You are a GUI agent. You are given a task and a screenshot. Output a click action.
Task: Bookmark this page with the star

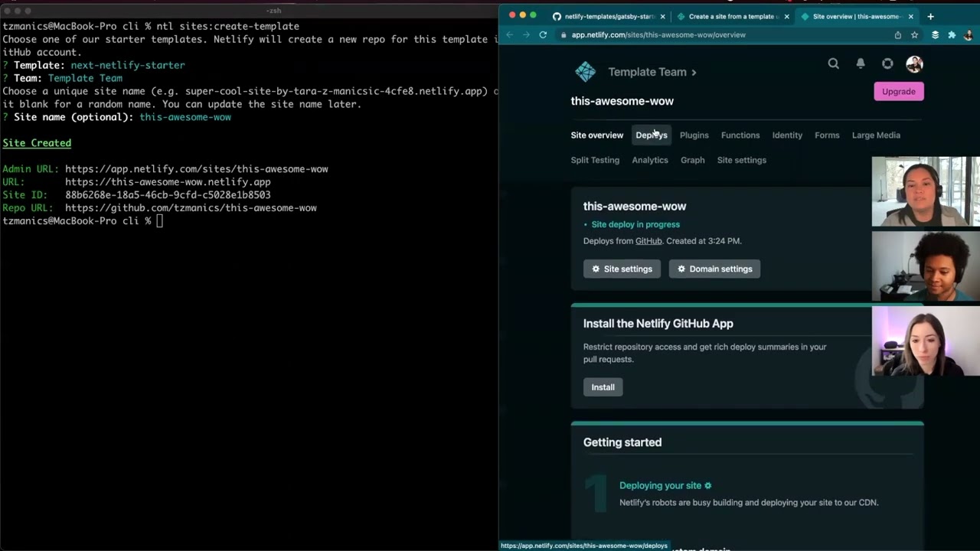(914, 34)
